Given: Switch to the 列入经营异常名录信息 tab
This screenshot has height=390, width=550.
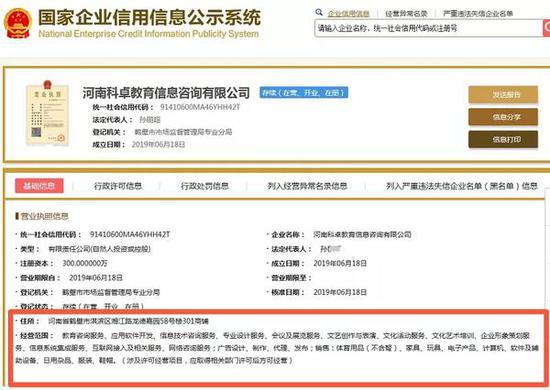Looking at the screenshot, I should click(x=307, y=186).
